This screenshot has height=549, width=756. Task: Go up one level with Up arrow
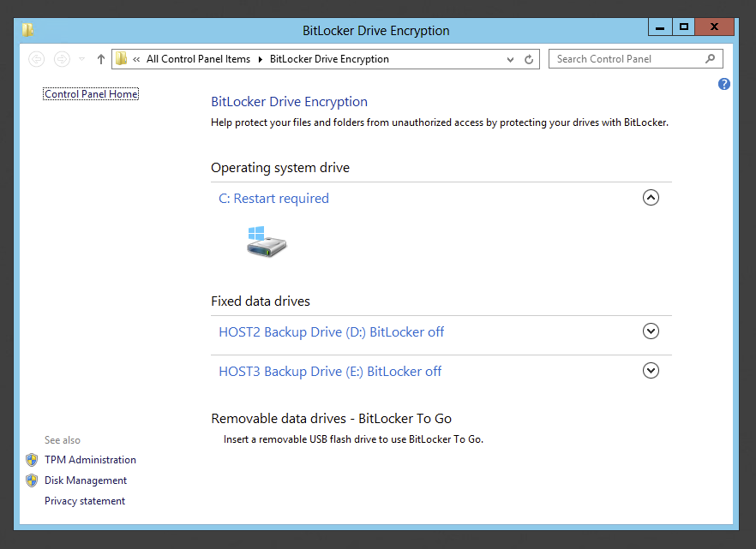101,59
